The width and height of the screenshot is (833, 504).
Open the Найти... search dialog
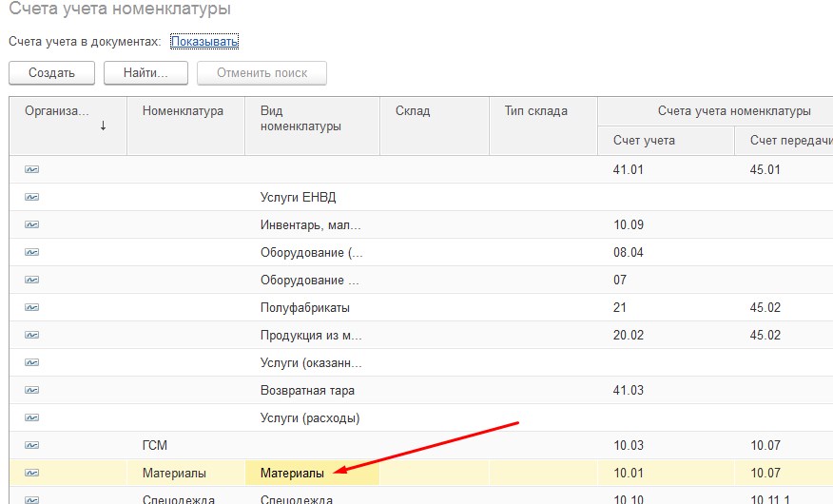click(145, 73)
